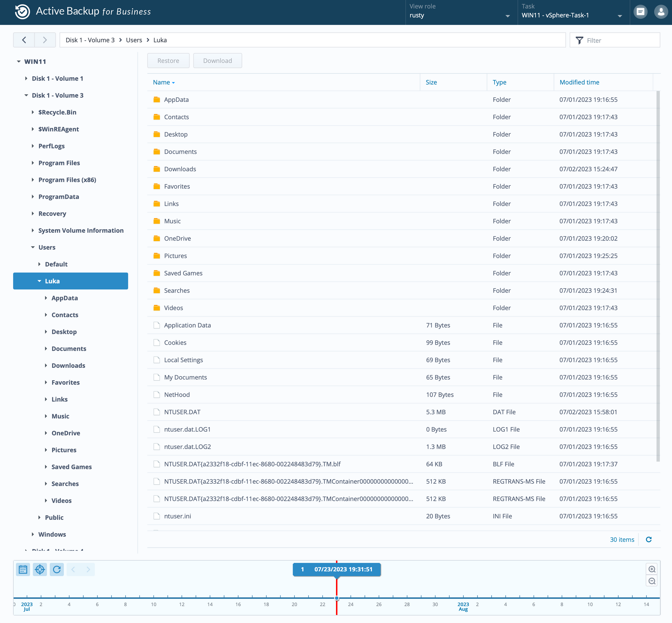Image resolution: width=672 pixels, height=623 pixels.
Task: Jump to next backup version arrow
Action: coord(88,569)
